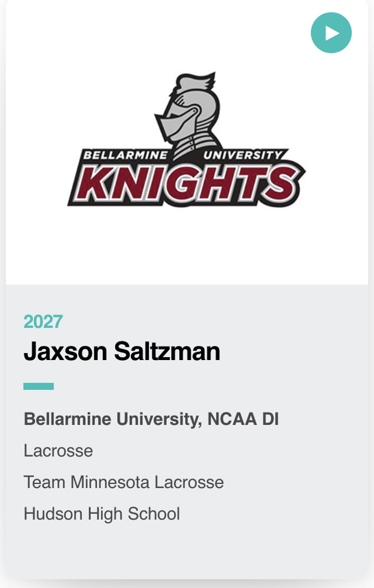Screen dimensions: 374x588
Task: Open the Hudson High School line
Action: point(102,513)
